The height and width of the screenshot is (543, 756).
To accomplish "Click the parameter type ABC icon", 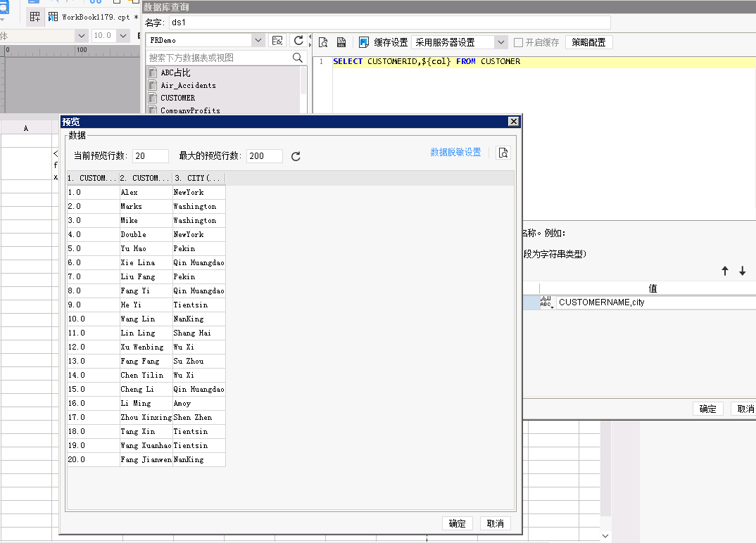I will pyautogui.click(x=546, y=302).
